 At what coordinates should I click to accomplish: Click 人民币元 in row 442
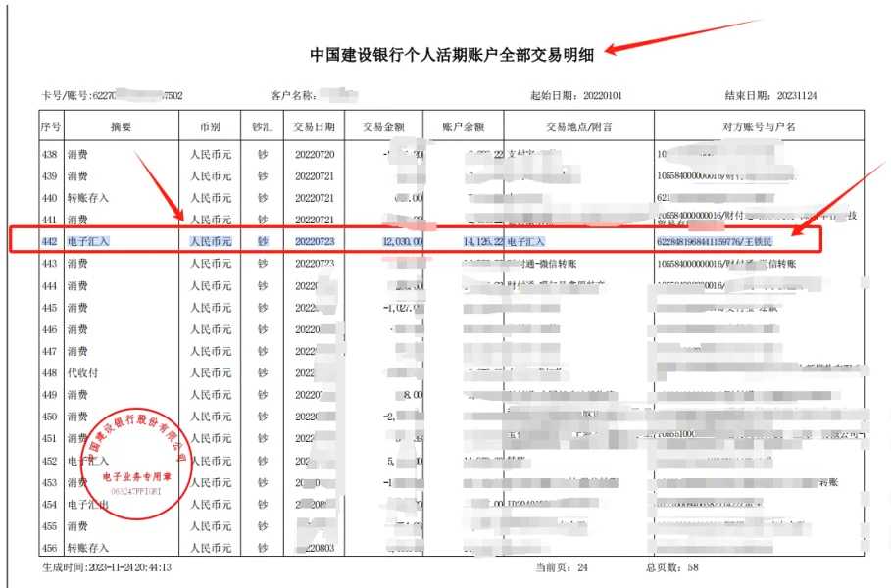tap(211, 241)
